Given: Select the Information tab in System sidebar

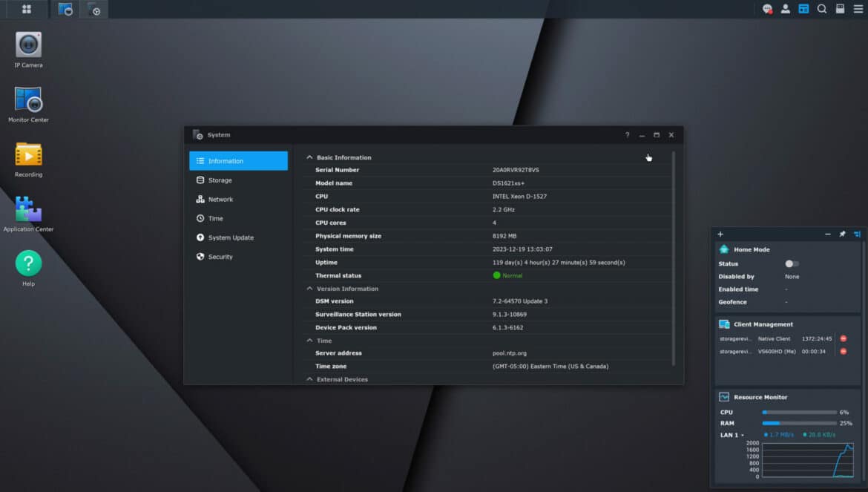Looking at the screenshot, I should [239, 161].
